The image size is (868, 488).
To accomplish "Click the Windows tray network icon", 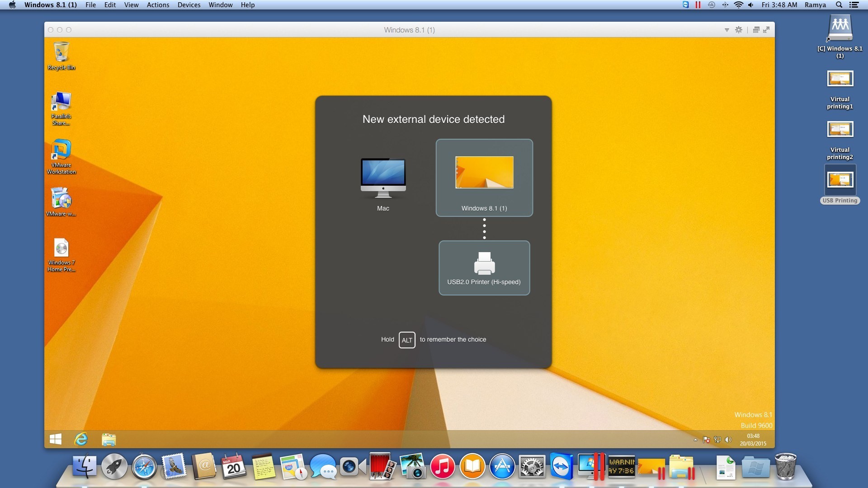I will click(717, 440).
